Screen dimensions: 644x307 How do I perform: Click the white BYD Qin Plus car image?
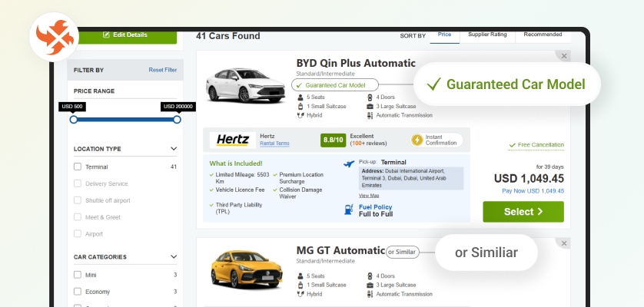click(245, 85)
